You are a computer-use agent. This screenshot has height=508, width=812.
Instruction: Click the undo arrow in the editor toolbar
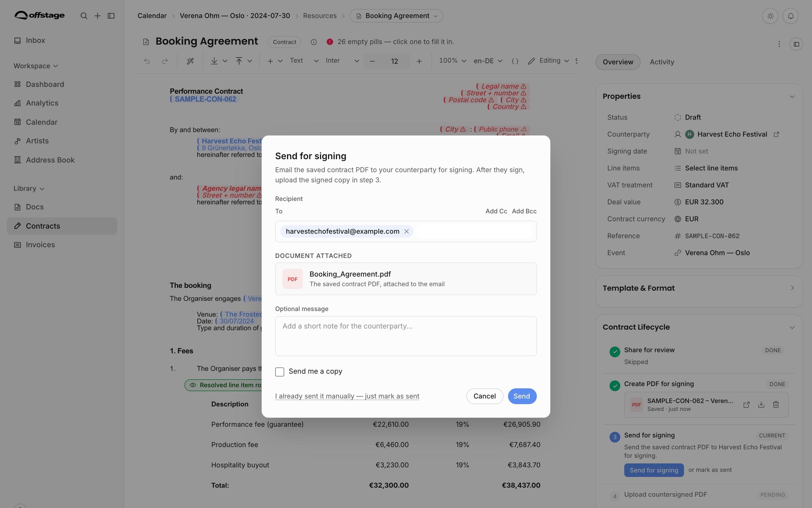point(147,61)
